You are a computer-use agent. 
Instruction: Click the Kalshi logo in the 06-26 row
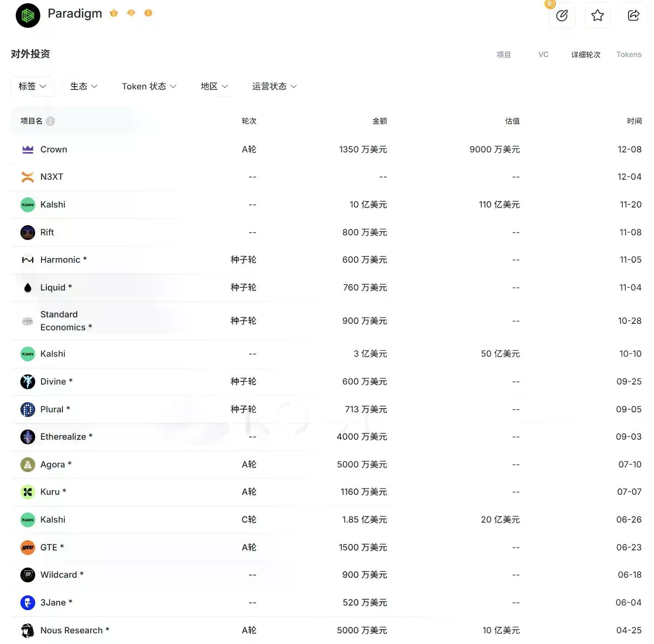pyautogui.click(x=28, y=519)
